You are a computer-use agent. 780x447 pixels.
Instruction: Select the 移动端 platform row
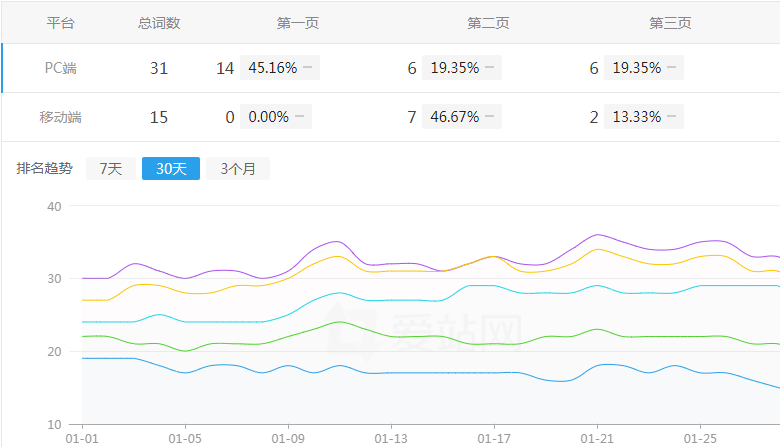click(x=60, y=117)
